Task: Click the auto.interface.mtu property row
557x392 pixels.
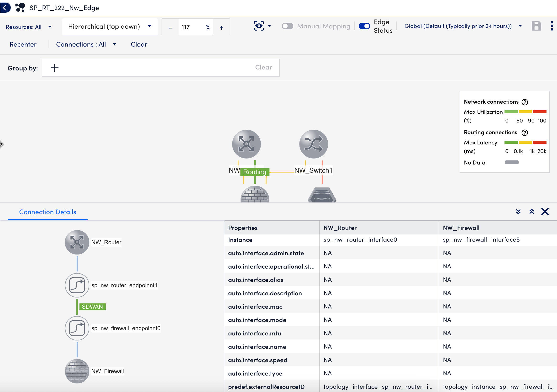Action: [x=391, y=333]
